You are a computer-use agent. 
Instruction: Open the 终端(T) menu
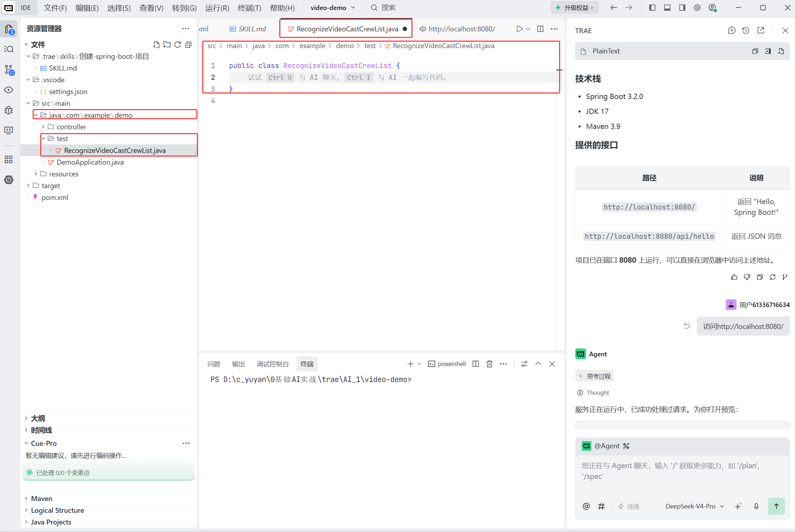click(249, 8)
